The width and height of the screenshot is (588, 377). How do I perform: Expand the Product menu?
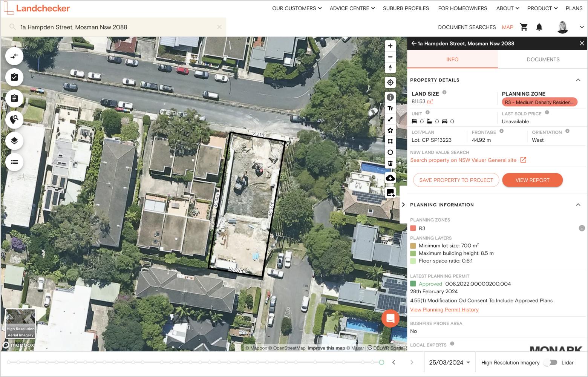tap(542, 8)
